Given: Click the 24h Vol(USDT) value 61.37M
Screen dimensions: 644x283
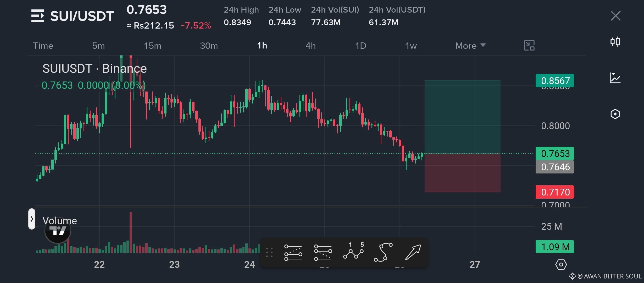Looking at the screenshot, I should pyautogui.click(x=384, y=22).
